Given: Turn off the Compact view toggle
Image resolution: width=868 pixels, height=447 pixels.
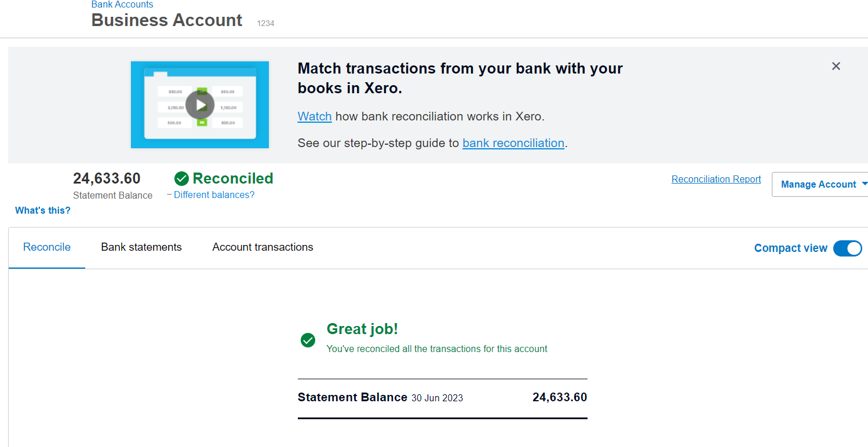Looking at the screenshot, I should (848, 248).
